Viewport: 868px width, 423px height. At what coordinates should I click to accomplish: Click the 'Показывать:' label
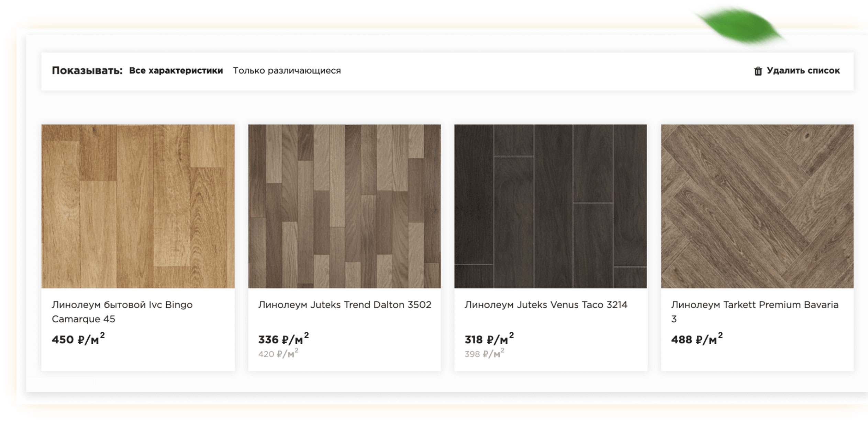87,71
